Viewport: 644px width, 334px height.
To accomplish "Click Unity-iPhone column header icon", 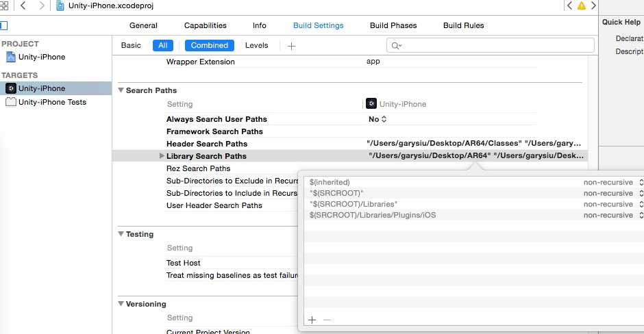I will 371,104.
